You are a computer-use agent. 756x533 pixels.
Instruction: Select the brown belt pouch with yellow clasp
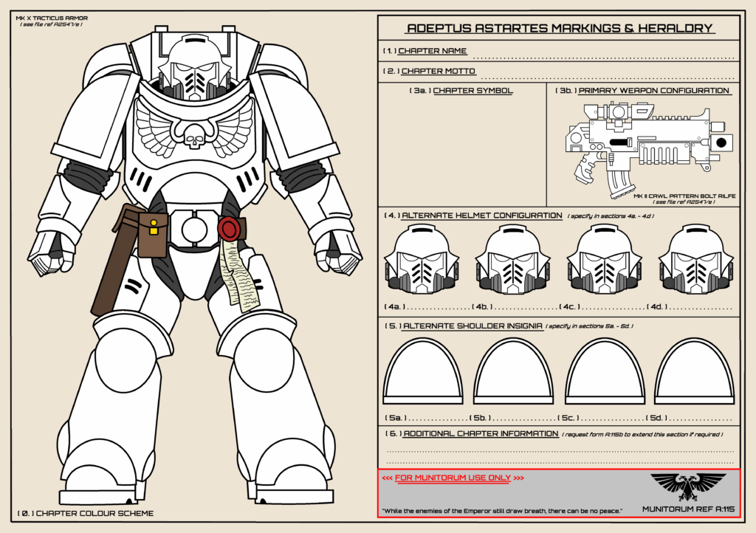click(x=153, y=235)
